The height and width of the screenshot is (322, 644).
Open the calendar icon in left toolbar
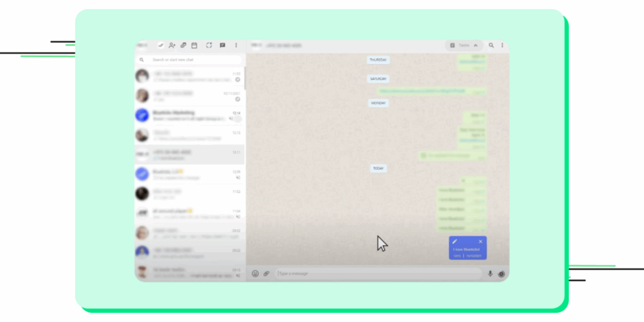coord(194,45)
